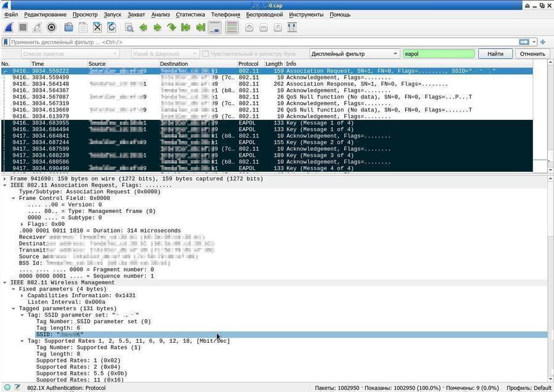The width and height of the screenshot is (554, 392).
Task: Go to next packet with right arrow
Action: tap(158, 28)
